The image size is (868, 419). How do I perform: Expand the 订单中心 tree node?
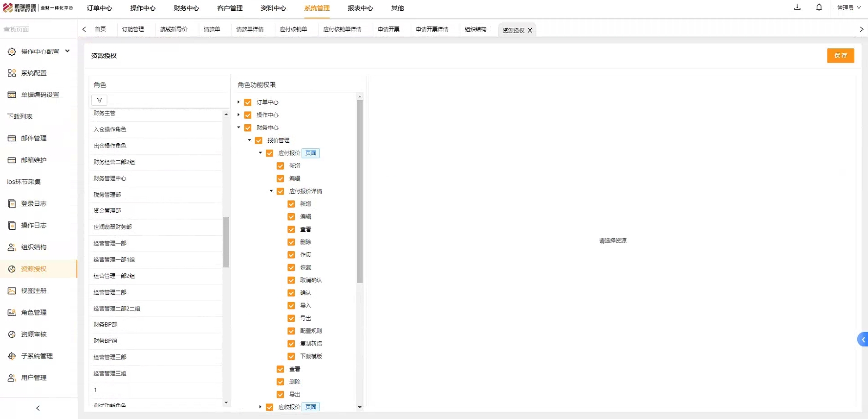click(239, 102)
